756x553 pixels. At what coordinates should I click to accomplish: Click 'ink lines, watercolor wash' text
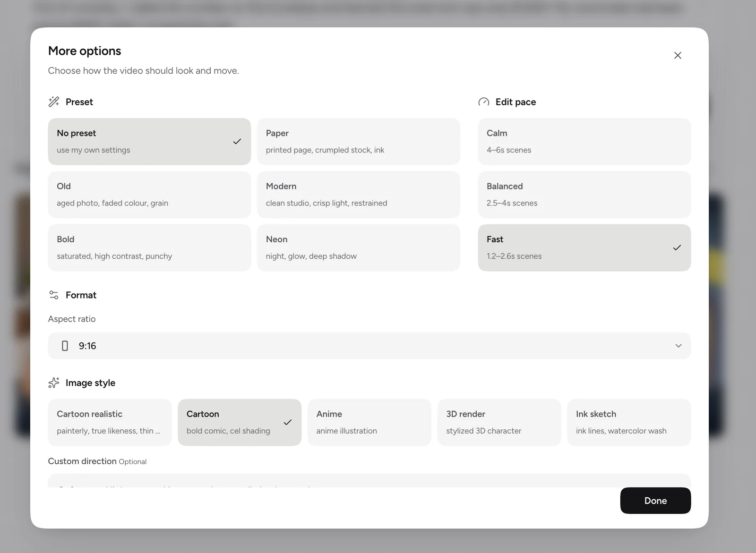[621, 431]
